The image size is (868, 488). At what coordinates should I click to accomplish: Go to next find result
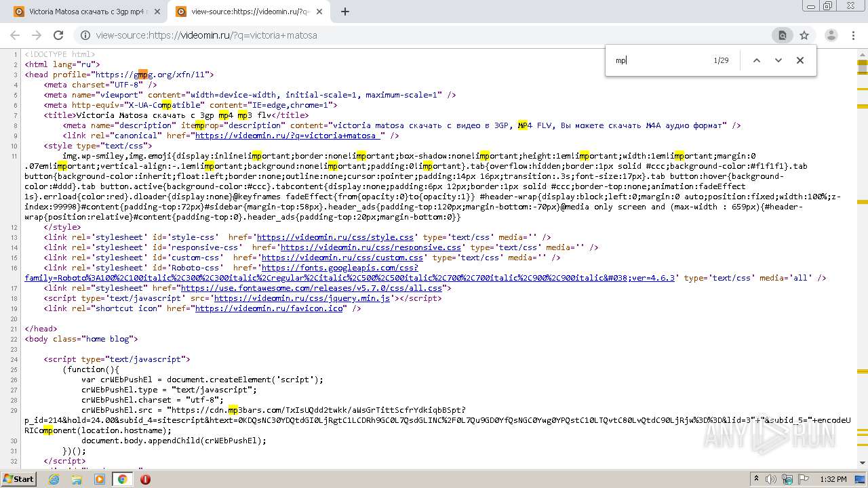(x=778, y=60)
